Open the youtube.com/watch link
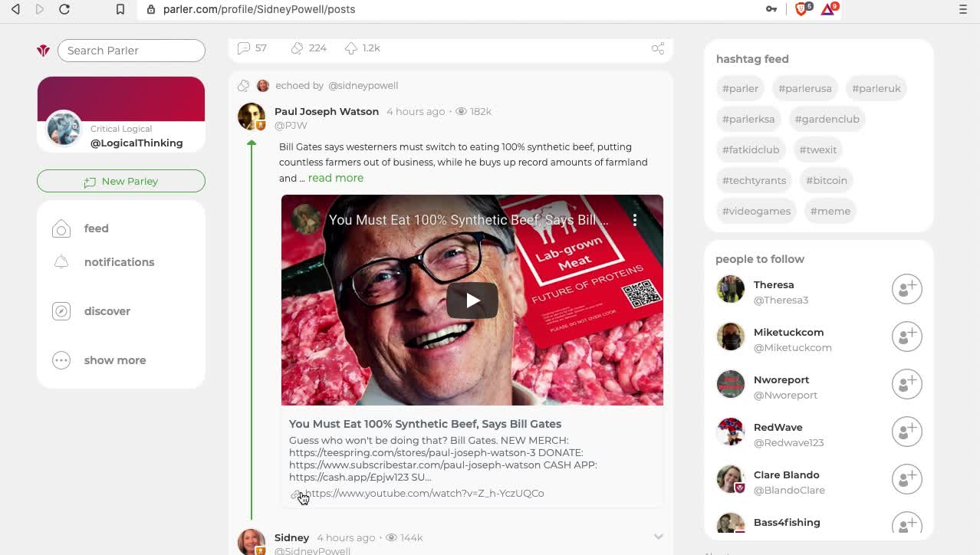Image resolution: width=980 pixels, height=555 pixels. tap(425, 493)
